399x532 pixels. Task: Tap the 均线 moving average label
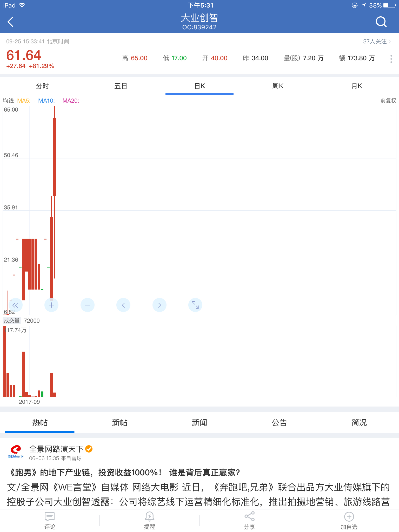tap(8, 101)
